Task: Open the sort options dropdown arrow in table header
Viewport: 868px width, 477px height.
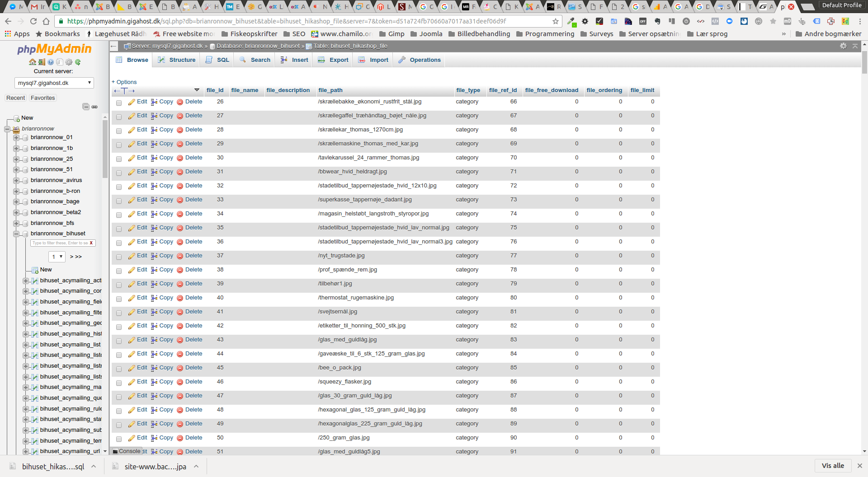Action: (197, 90)
